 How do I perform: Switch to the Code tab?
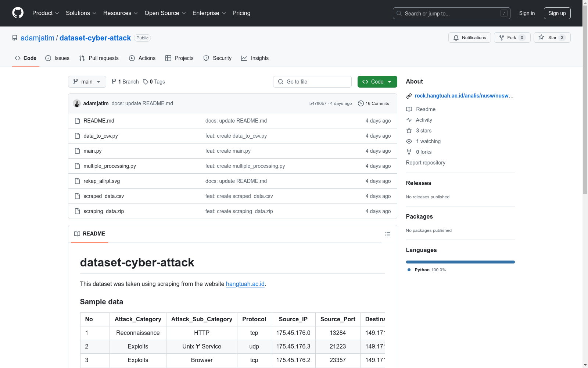click(26, 58)
